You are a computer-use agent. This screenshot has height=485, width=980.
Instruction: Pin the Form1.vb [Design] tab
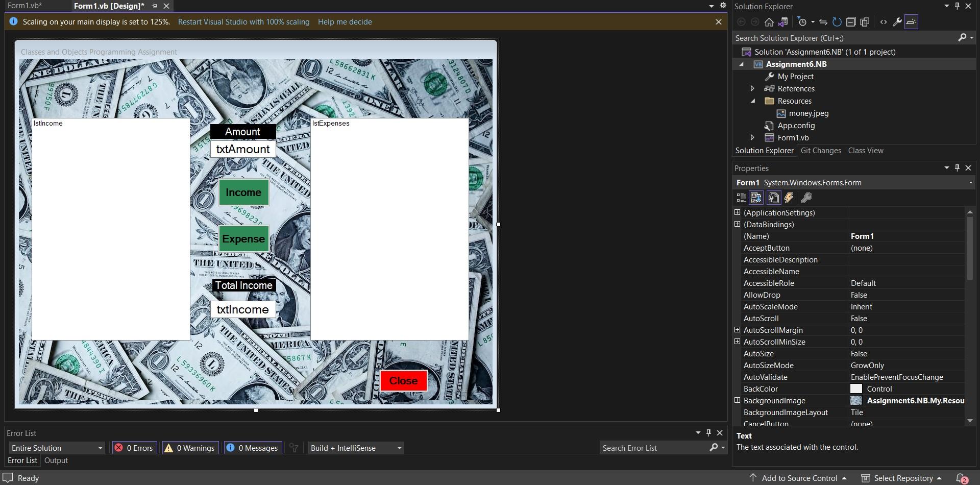154,6
